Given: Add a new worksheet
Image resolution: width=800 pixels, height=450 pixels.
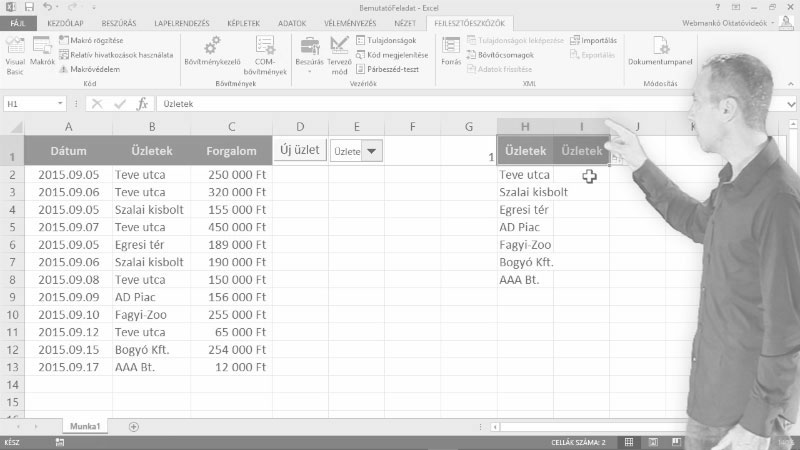Looking at the screenshot, I should (134, 427).
